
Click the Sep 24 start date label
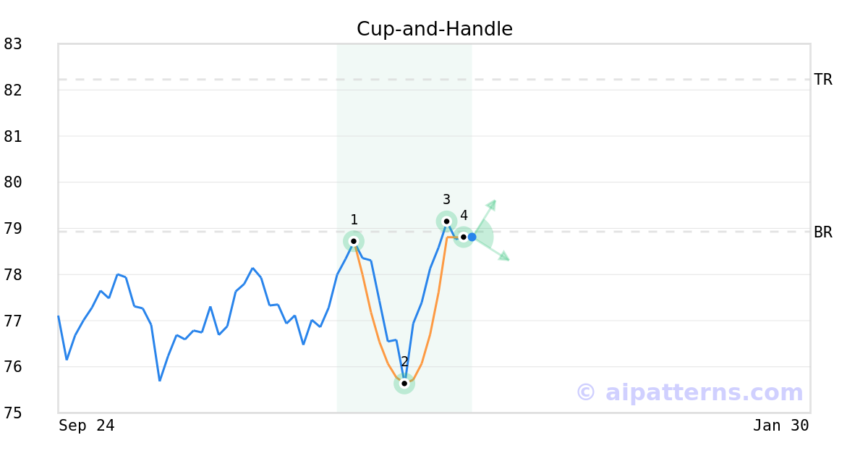[x=87, y=426]
